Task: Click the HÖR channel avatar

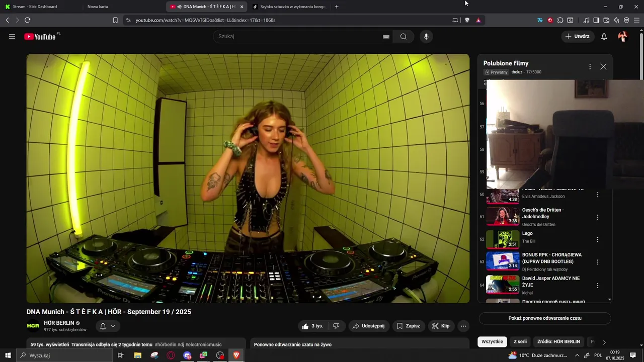Action: (33, 326)
